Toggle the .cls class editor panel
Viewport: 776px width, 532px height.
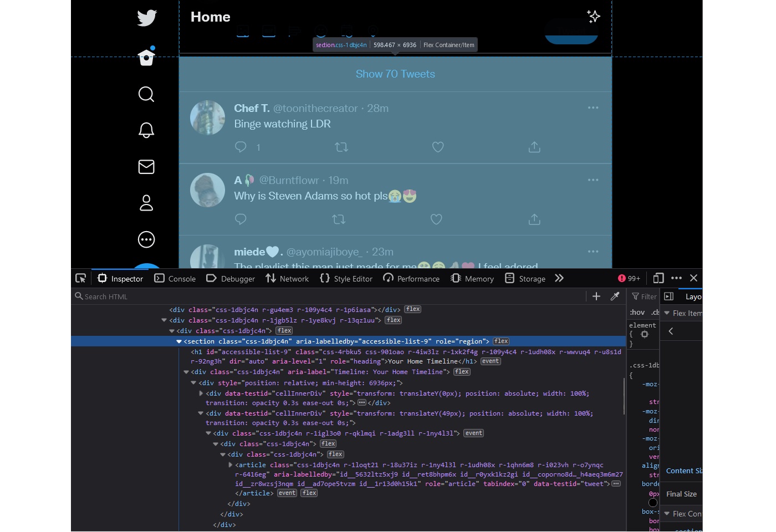click(654, 312)
